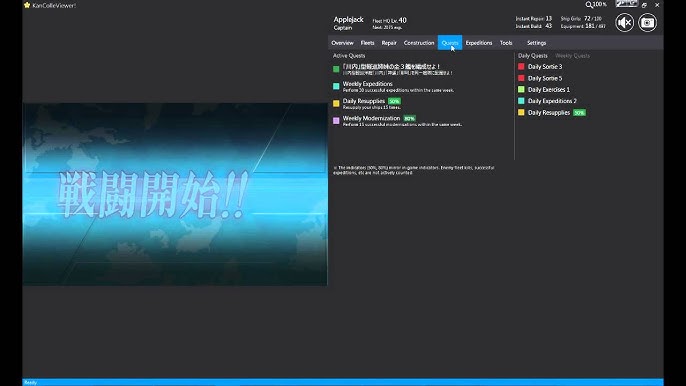Click the Active Quests heading
686x386 pixels.
[x=349, y=56]
